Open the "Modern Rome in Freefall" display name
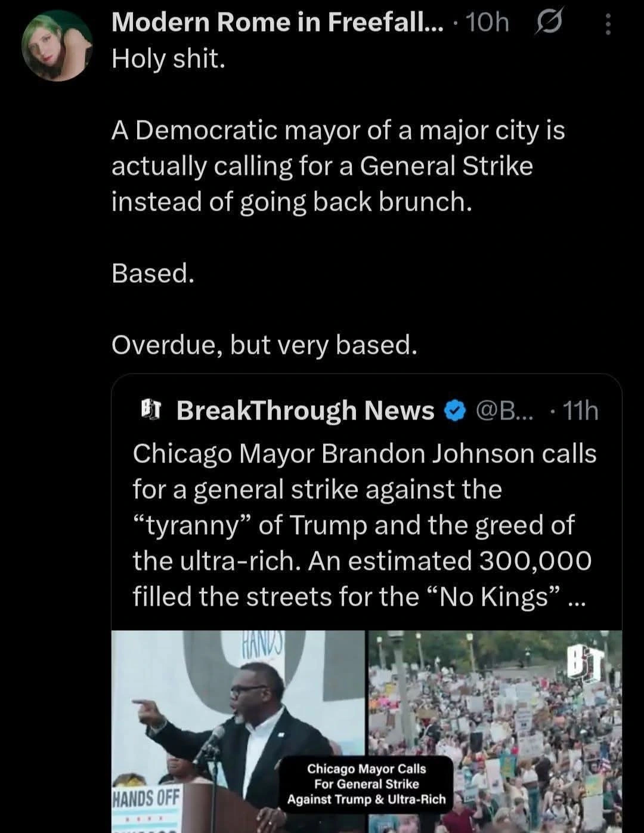 277,23
